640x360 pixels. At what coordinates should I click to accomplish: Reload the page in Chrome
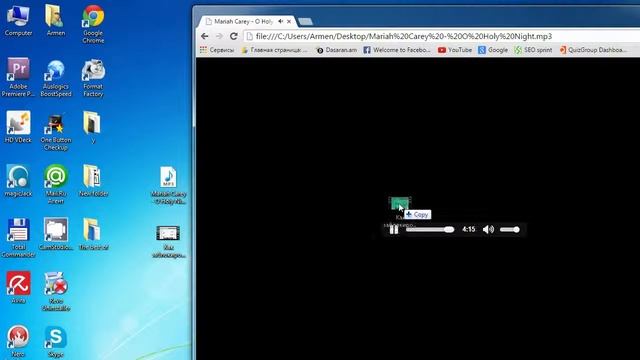233,36
